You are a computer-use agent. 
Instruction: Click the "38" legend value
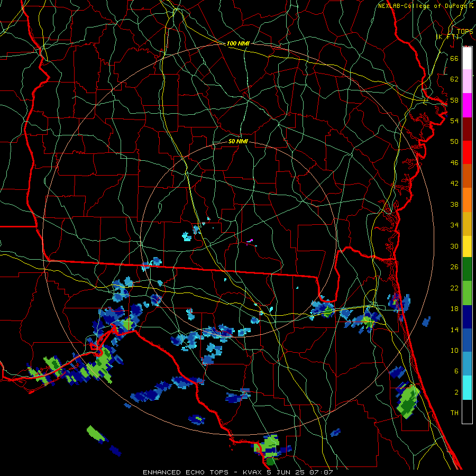pos(454,205)
